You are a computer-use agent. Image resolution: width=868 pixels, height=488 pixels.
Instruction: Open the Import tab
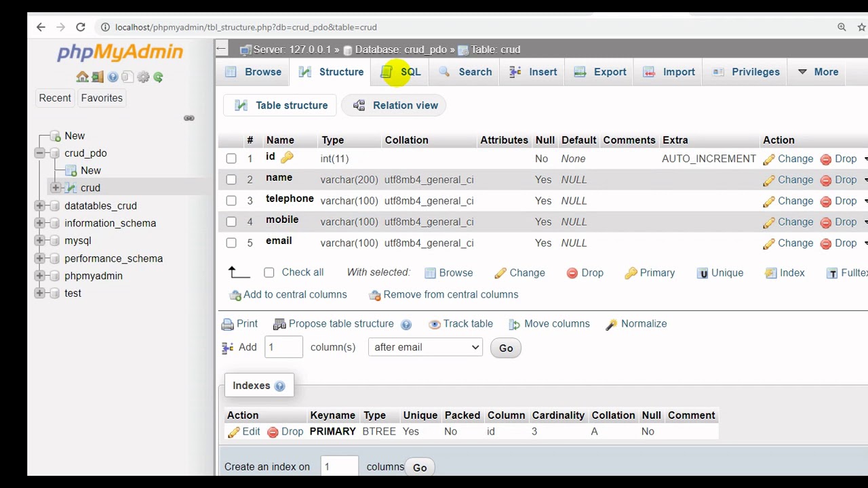(669, 72)
